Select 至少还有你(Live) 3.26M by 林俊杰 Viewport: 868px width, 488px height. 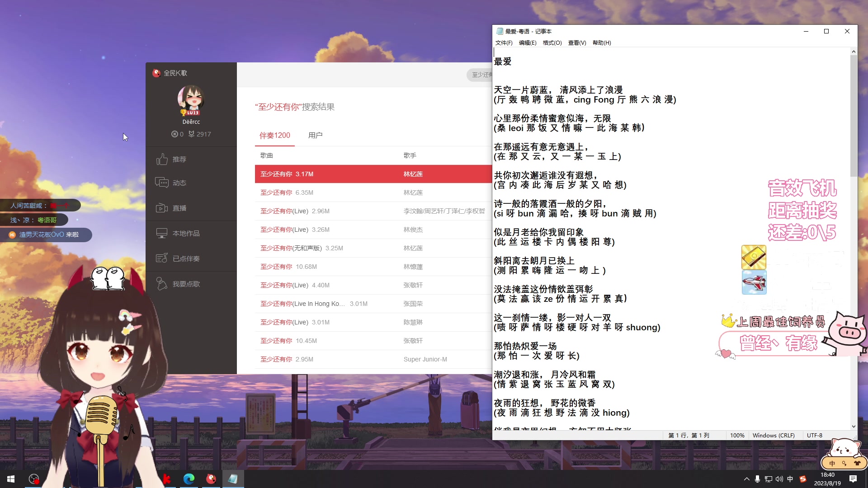click(373, 230)
